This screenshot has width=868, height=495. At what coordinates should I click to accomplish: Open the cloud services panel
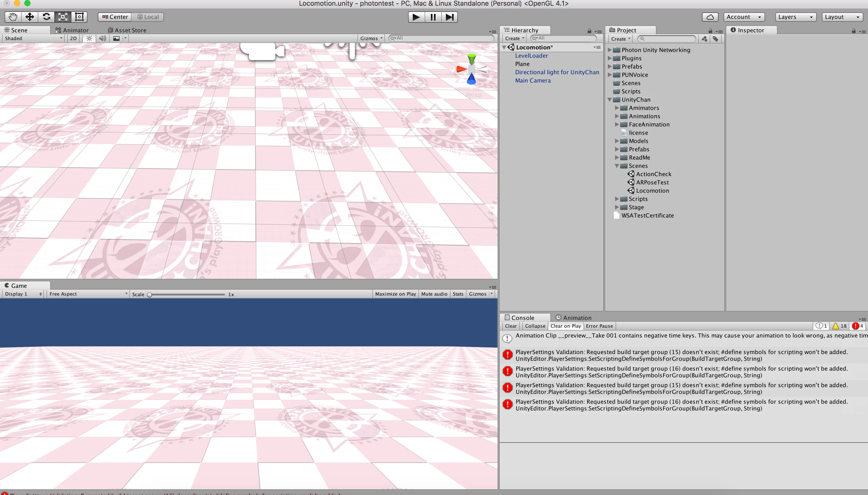(x=710, y=17)
